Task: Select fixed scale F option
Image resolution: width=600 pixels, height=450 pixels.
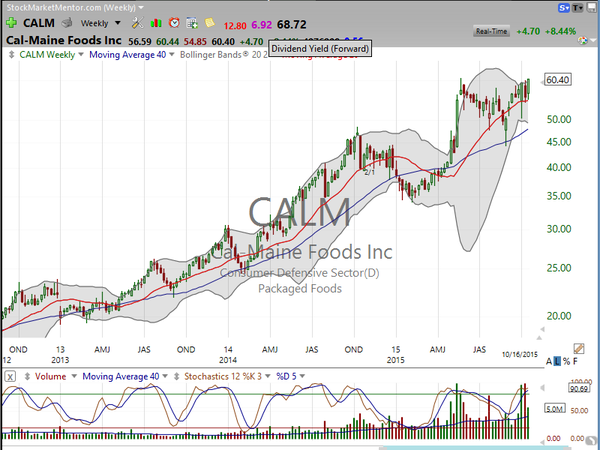Action: coord(575,361)
